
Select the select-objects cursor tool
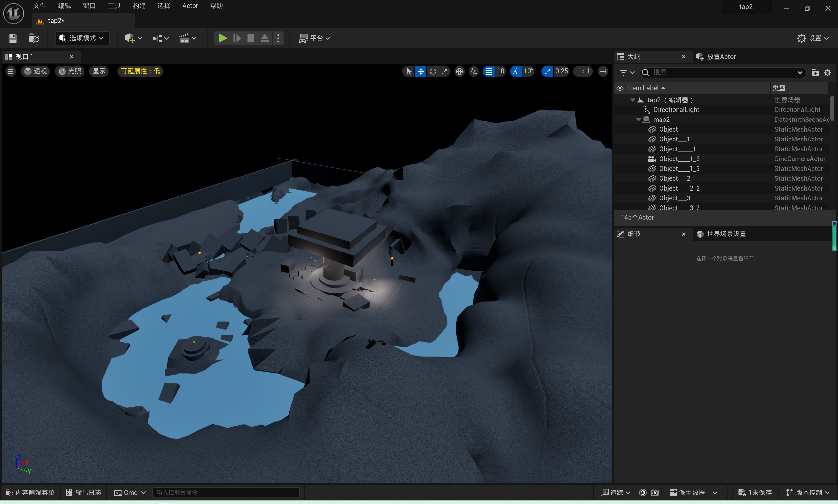click(x=409, y=71)
